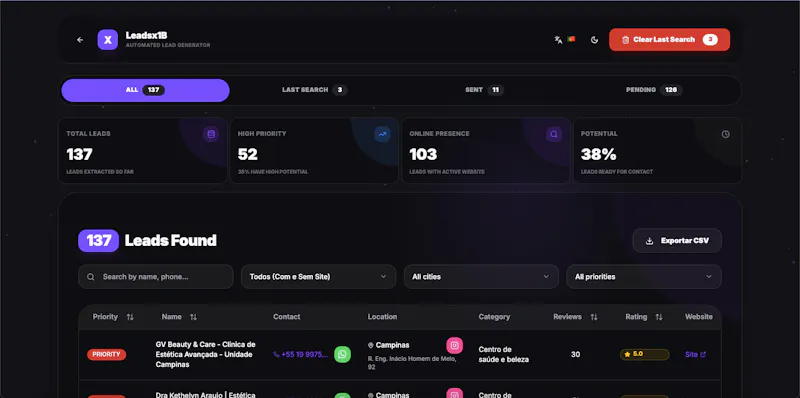Image resolution: width=800 pixels, height=398 pixels.
Task: Select the GV Beauty & Care lead name
Action: click(x=206, y=354)
